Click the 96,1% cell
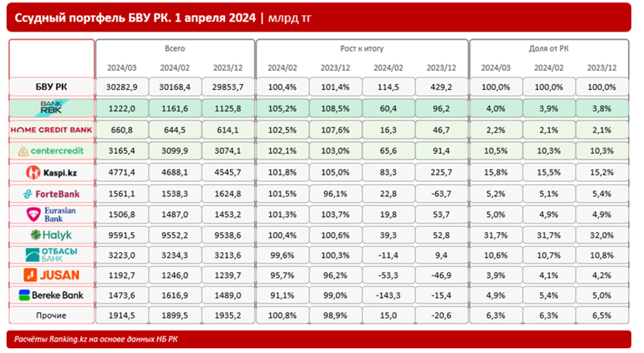 tap(335, 194)
